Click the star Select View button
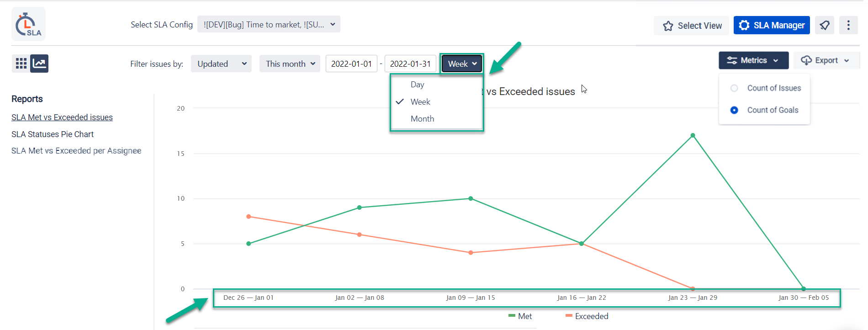 click(x=693, y=26)
